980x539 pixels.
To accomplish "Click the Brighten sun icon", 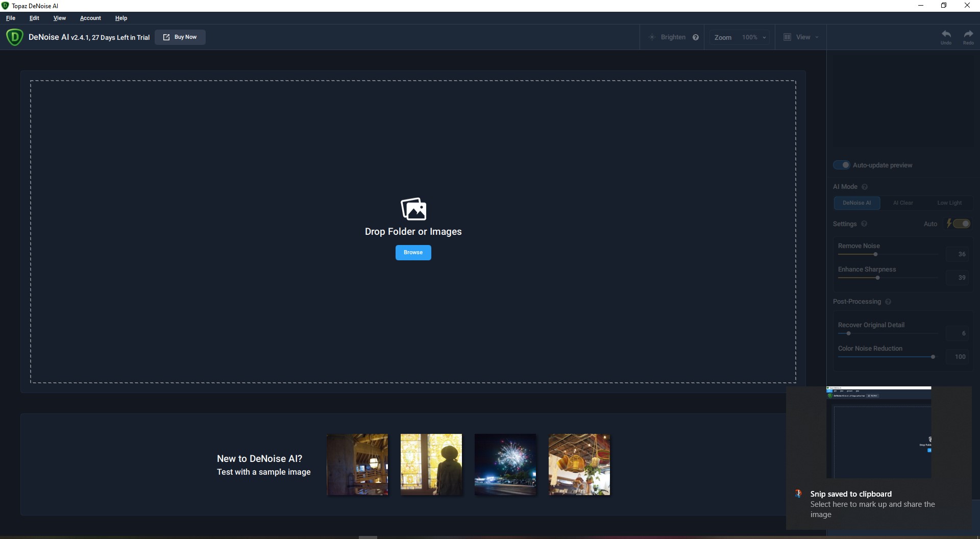I will coord(652,37).
